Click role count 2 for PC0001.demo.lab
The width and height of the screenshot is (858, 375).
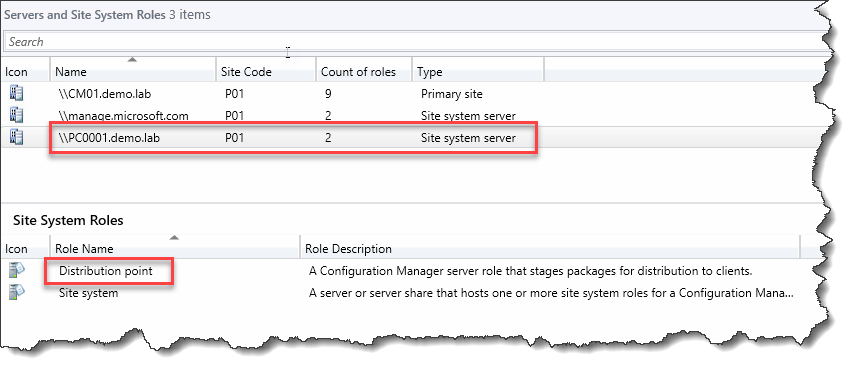click(x=328, y=138)
